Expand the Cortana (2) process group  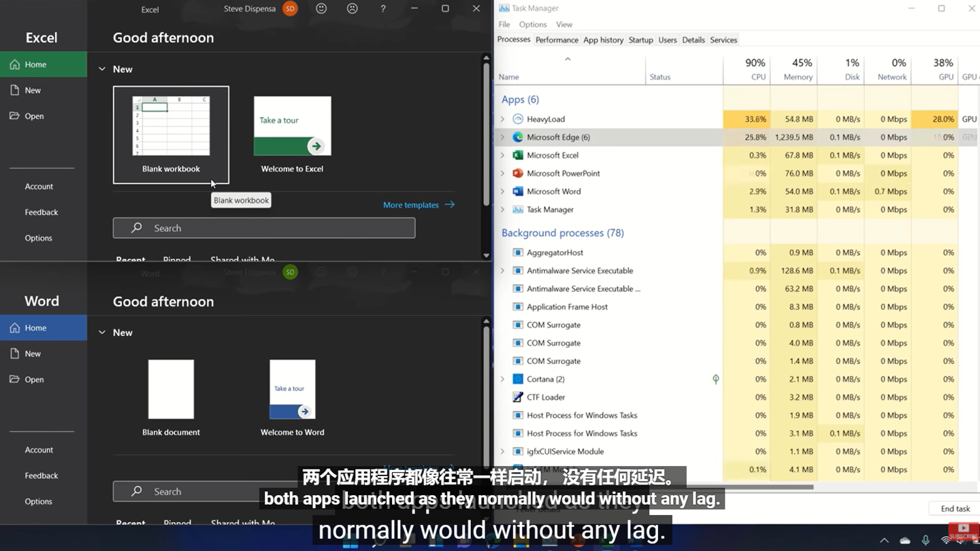click(502, 379)
